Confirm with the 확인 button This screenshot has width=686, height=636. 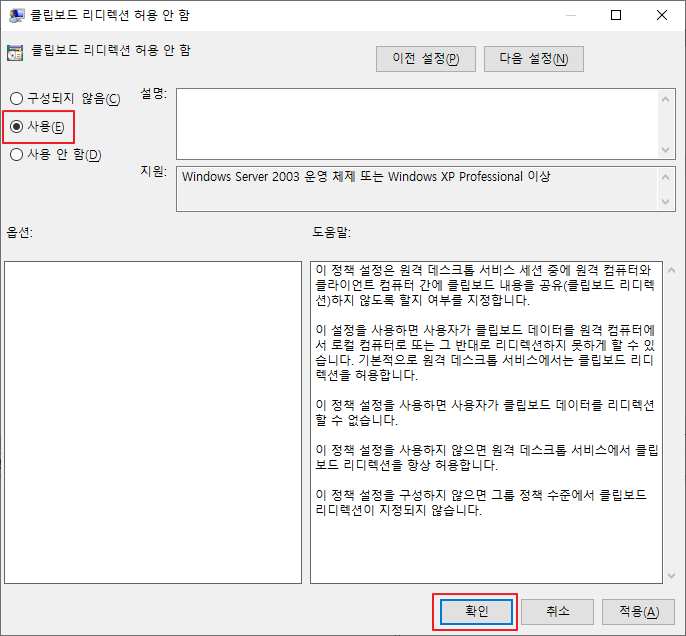pos(476,611)
